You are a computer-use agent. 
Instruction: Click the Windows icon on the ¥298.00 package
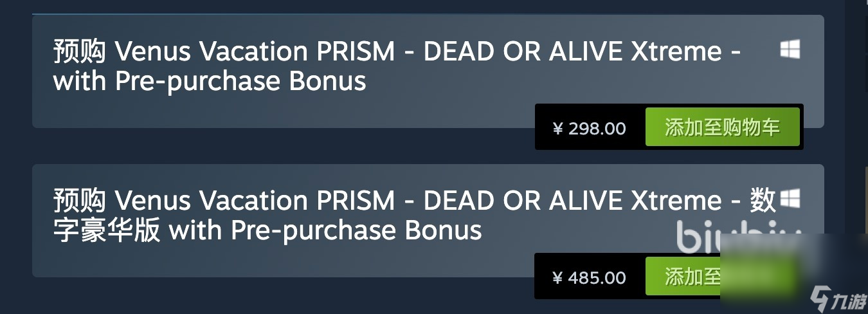click(x=790, y=49)
